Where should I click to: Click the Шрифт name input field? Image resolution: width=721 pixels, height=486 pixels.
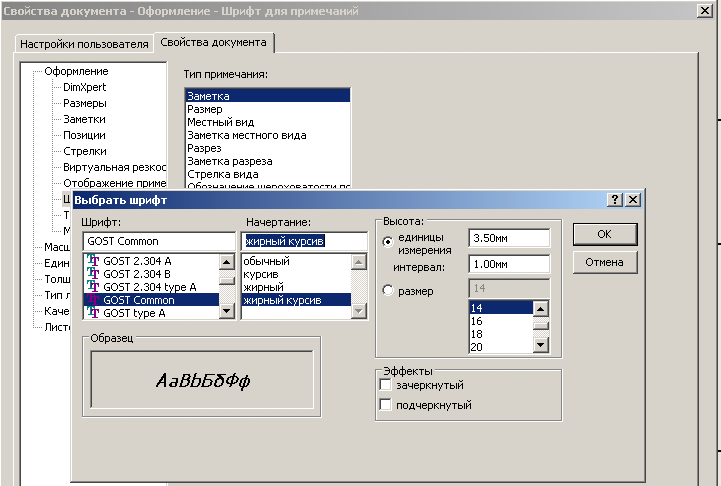(x=159, y=241)
